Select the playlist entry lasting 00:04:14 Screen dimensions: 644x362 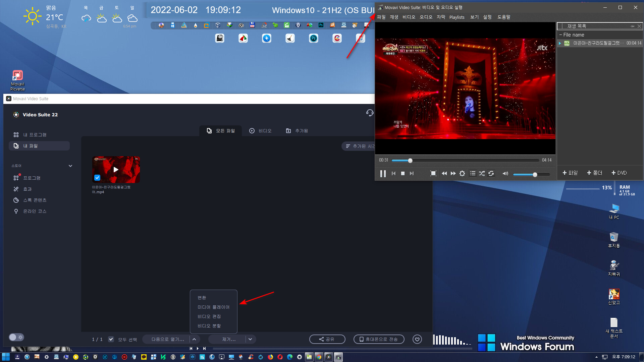click(600, 43)
